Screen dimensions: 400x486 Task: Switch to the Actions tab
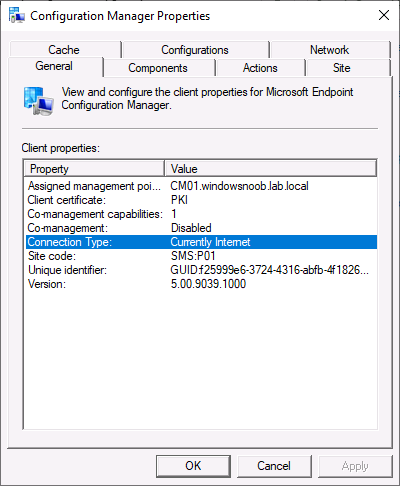pos(260,68)
